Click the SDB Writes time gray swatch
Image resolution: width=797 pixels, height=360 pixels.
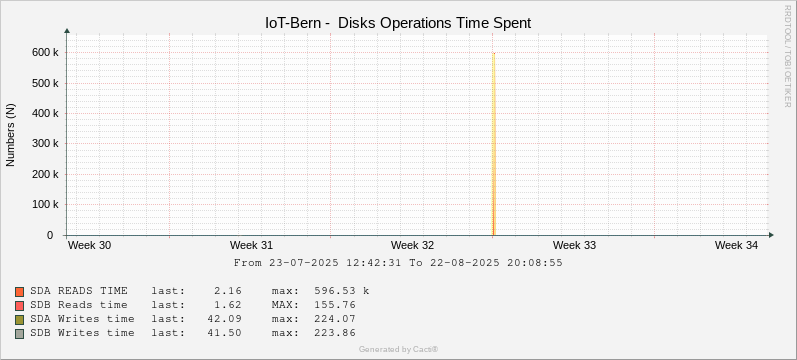[x=20, y=334]
